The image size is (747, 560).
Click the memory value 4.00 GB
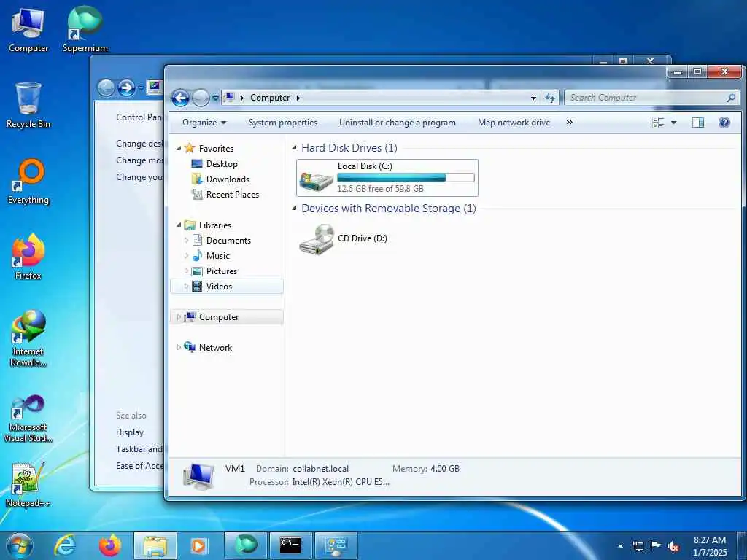pos(445,469)
